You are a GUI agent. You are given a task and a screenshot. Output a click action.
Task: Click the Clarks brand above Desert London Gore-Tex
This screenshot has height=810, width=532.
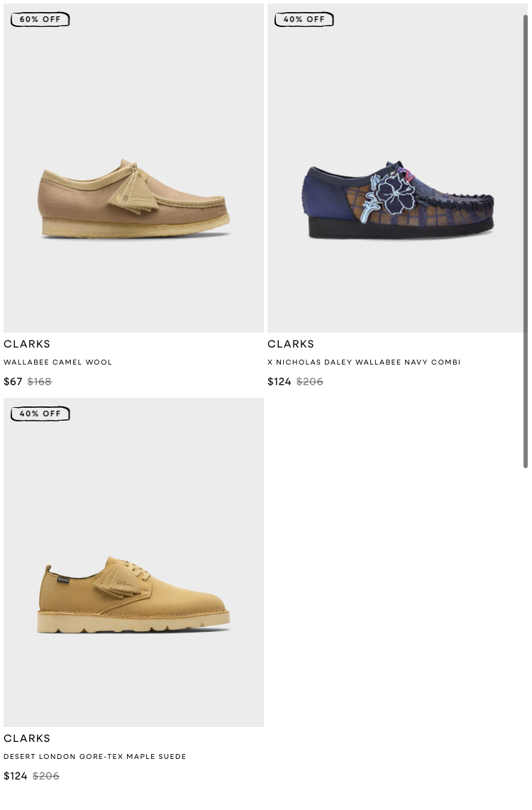[27, 738]
